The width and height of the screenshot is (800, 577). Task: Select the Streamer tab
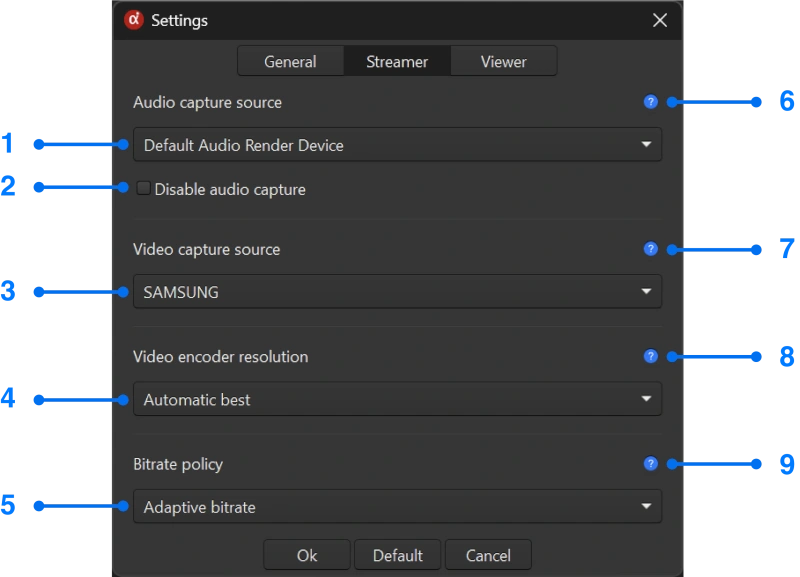pyautogui.click(x=397, y=61)
